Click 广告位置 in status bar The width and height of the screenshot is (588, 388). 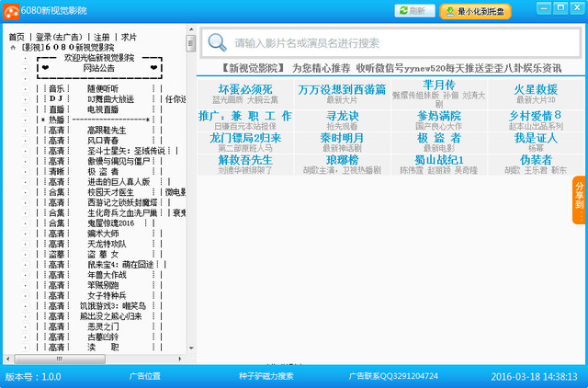click(x=145, y=376)
